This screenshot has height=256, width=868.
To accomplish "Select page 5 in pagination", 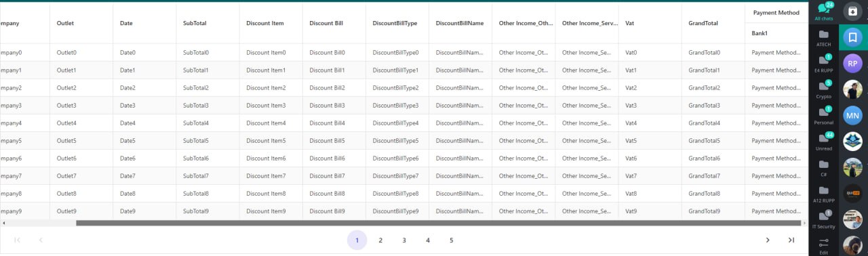I will coord(451,240).
